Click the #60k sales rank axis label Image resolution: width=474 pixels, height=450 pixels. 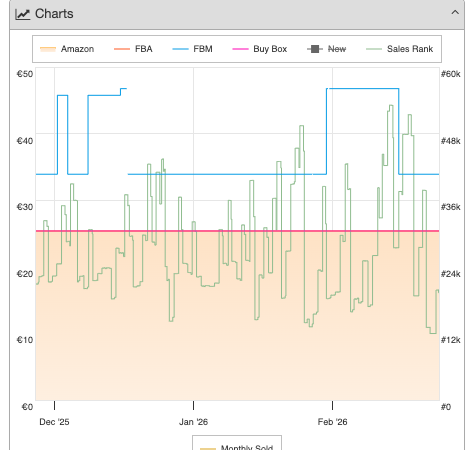click(x=451, y=74)
